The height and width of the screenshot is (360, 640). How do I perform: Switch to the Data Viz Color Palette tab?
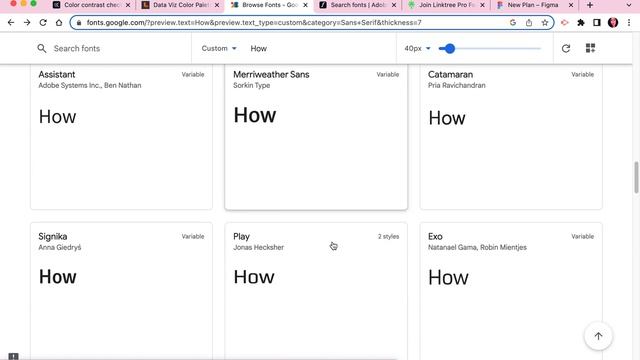180,5
